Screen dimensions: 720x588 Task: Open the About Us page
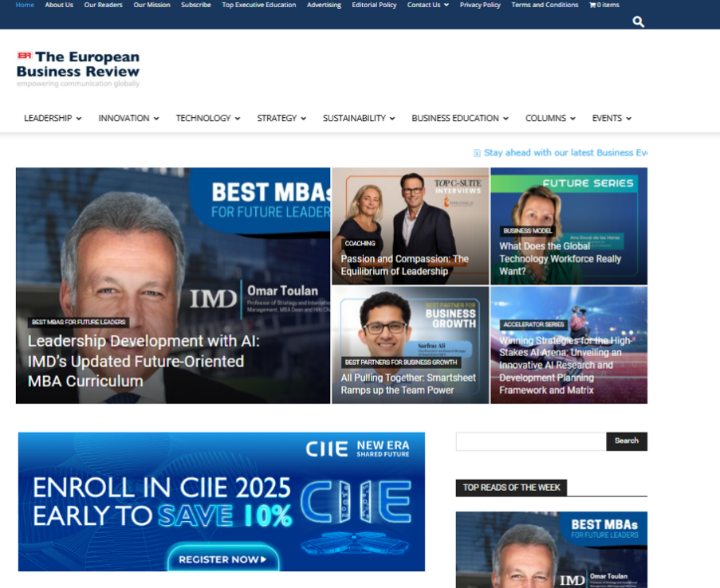pyautogui.click(x=59, y=5)
